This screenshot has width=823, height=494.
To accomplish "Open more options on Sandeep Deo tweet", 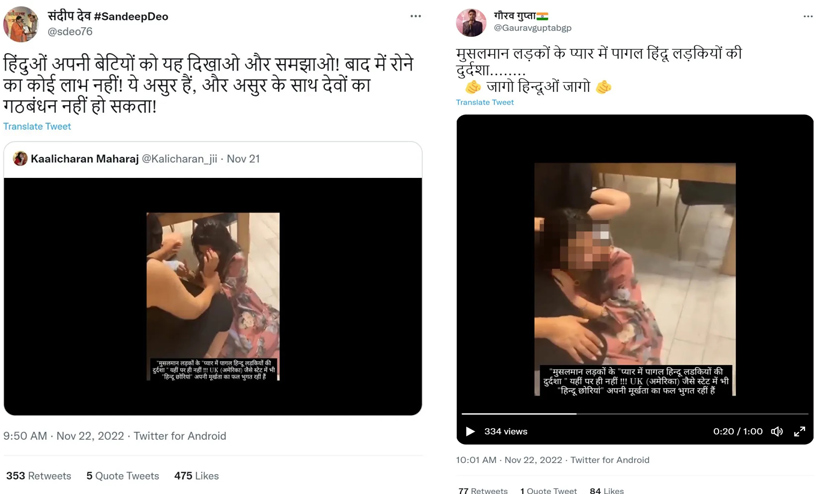I will [416, 16].
